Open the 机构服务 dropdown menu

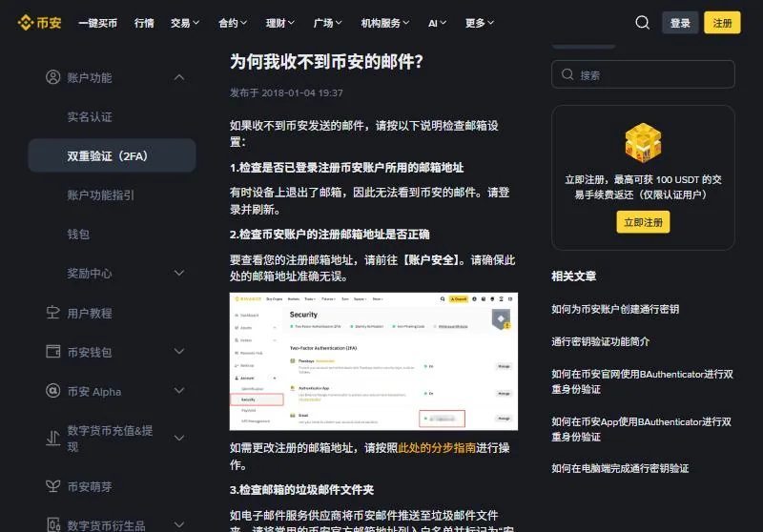pyautogui.click(x=385, y=23)
